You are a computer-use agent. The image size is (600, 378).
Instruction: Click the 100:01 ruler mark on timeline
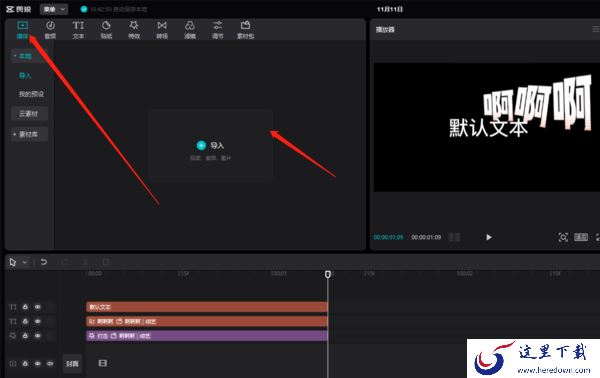279,274
